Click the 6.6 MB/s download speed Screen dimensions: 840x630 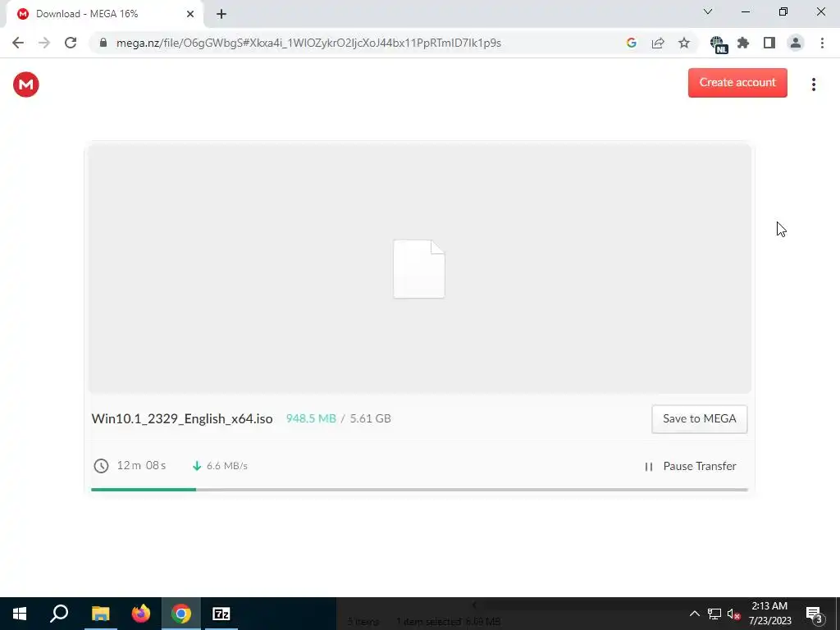click(227, 466)
